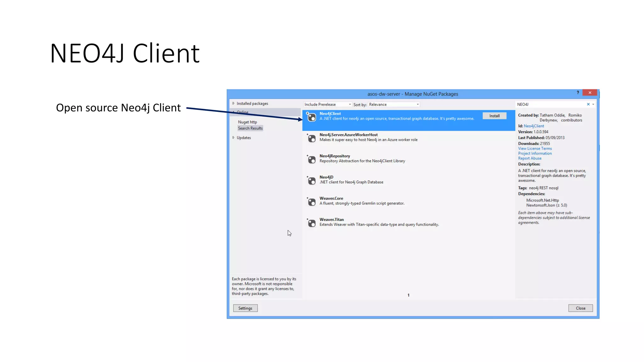Open the search box history arrow

[x=593, y=104]
